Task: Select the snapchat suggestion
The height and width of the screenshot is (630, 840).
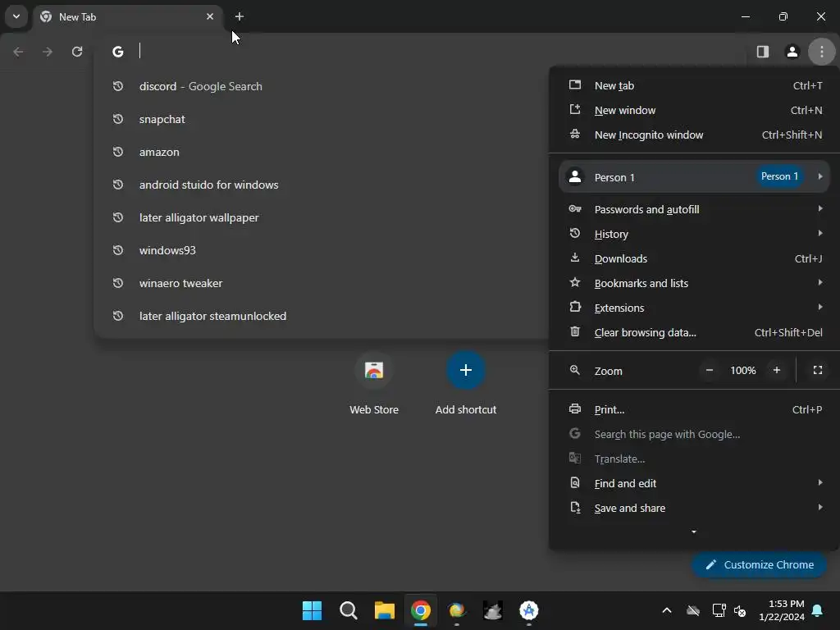Action: (322, 119)
